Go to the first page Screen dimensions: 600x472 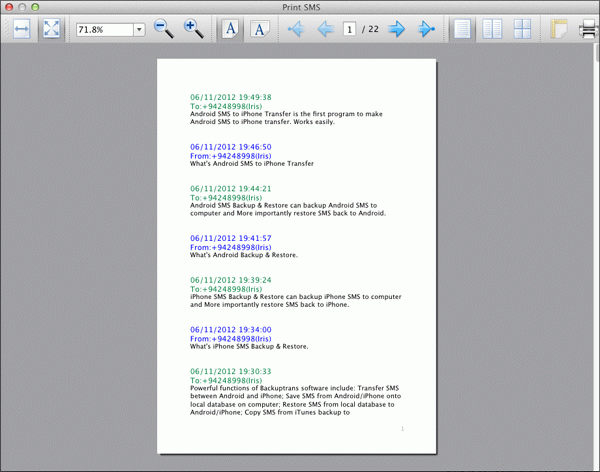point(296,29)
